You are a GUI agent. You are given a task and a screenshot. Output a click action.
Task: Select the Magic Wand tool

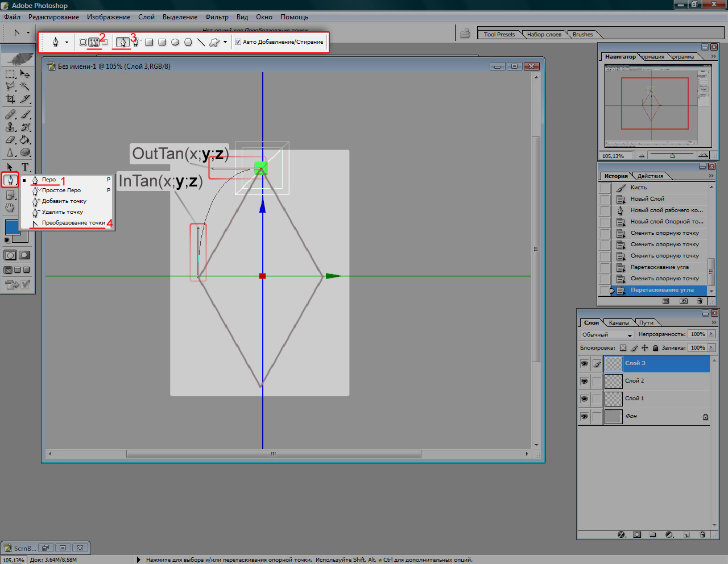click(25, 86)
